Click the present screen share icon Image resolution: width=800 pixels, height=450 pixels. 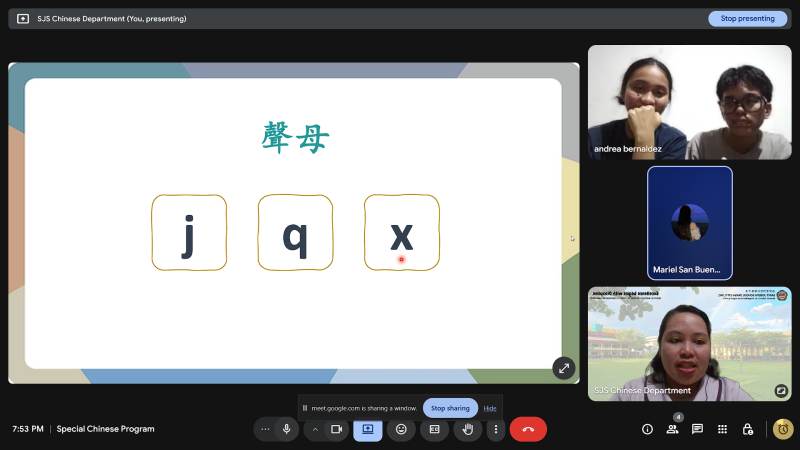[x=367, y=429]
